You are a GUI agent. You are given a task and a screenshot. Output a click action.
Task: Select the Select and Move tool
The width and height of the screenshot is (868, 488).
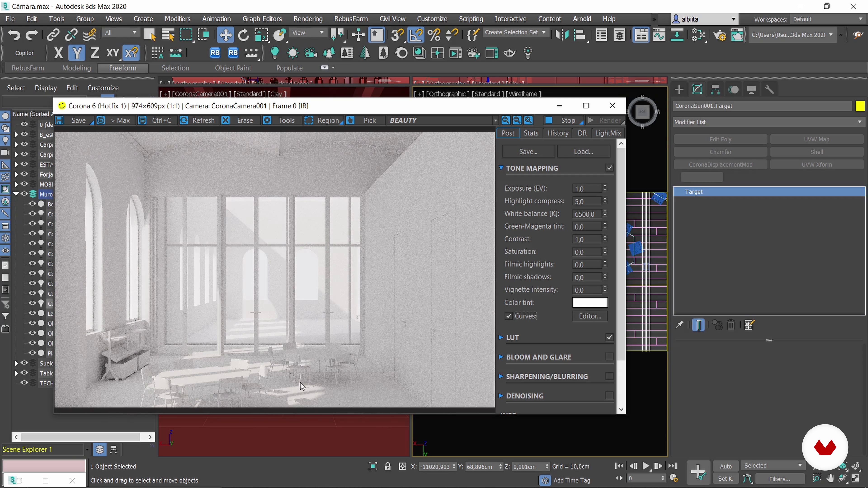(225, 35)
